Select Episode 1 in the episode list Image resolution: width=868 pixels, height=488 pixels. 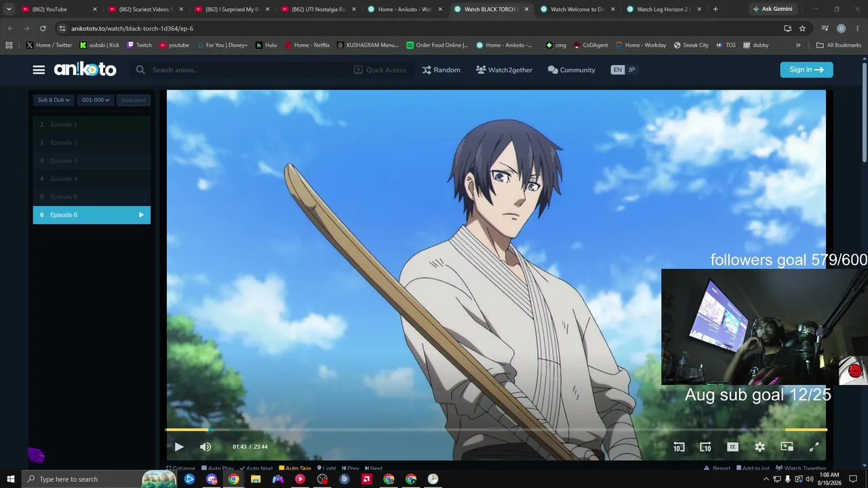(x=92, y=125)
